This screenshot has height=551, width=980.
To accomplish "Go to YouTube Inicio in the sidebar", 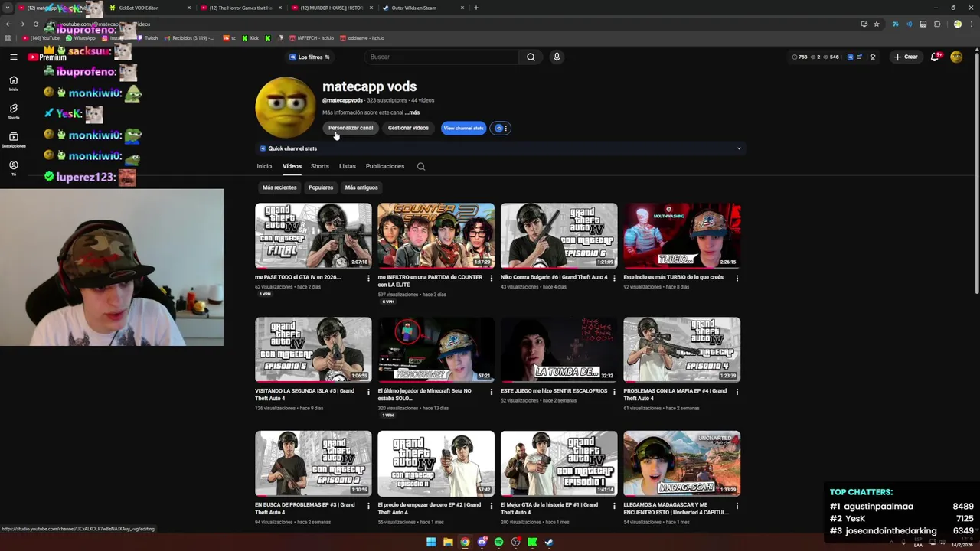I will pos(13,83).
